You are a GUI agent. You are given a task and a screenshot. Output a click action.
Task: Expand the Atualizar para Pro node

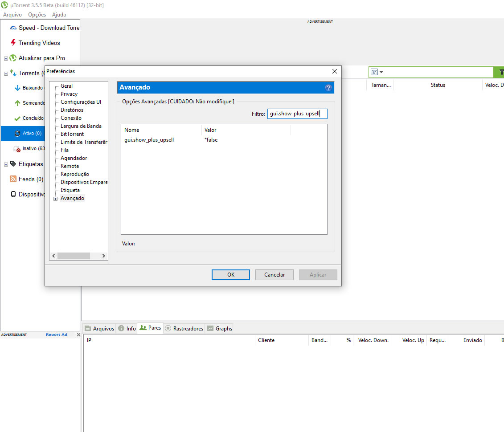pos(6,58)
